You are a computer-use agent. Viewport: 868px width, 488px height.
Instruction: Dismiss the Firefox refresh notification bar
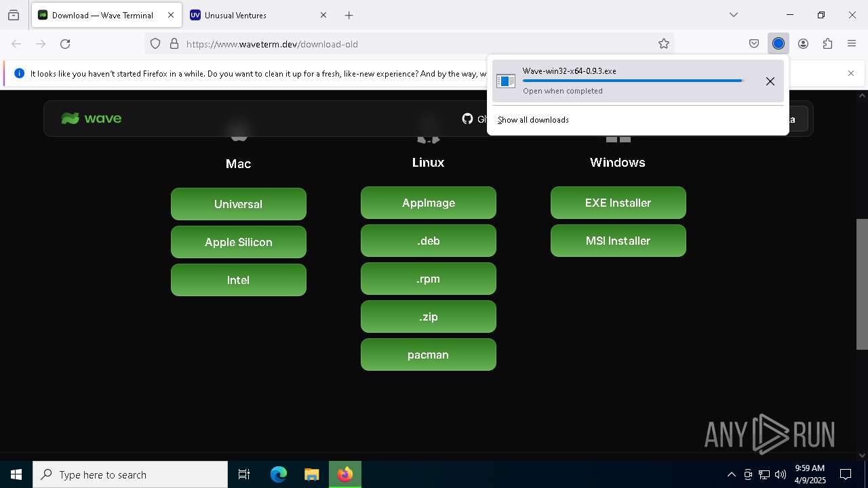coord(851,73)
